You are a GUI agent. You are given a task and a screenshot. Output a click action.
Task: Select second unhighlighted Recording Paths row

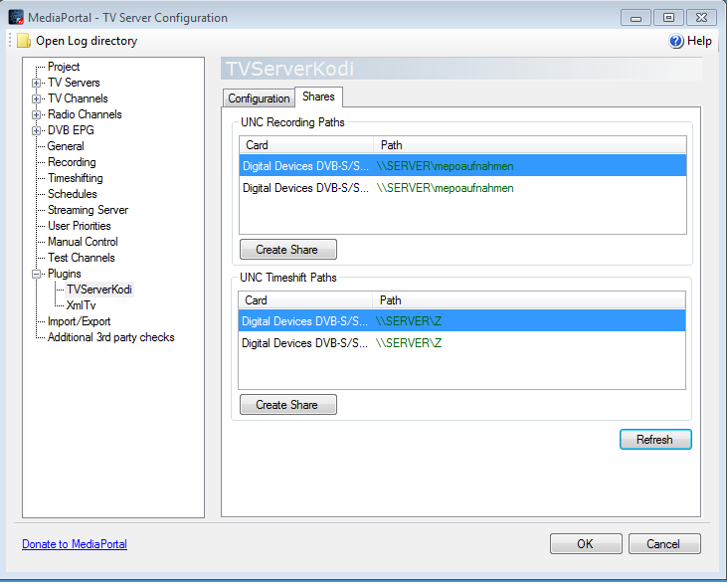point(462,188)
